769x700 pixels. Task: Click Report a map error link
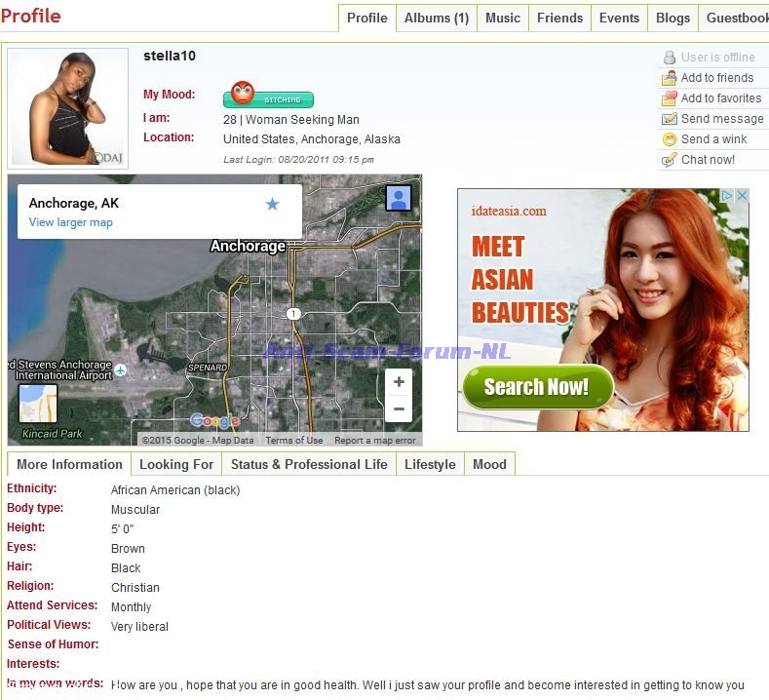(x=374, y=441)
